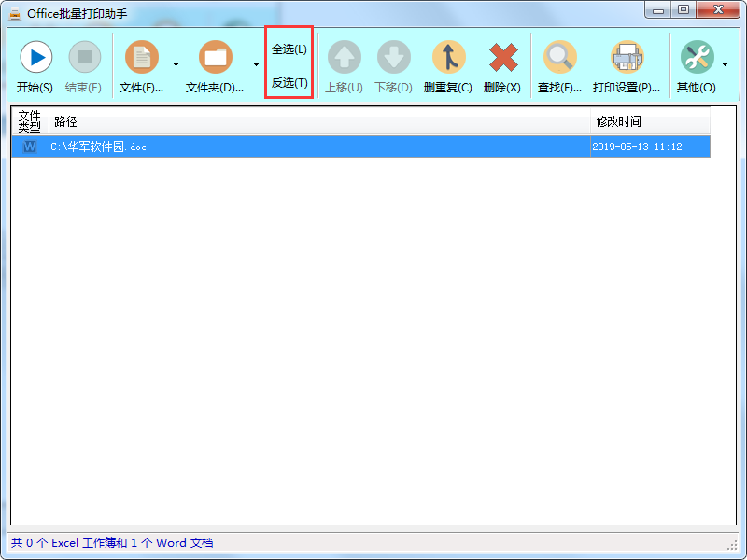Click the 开始(S) play icon to start printing
The image size is (747, 560).
(x=35, y=57)
